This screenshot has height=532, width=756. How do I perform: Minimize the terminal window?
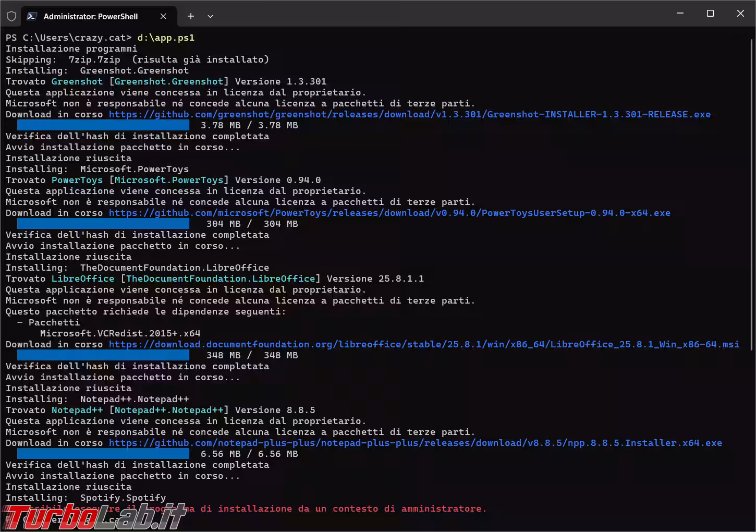pos(680,14)
